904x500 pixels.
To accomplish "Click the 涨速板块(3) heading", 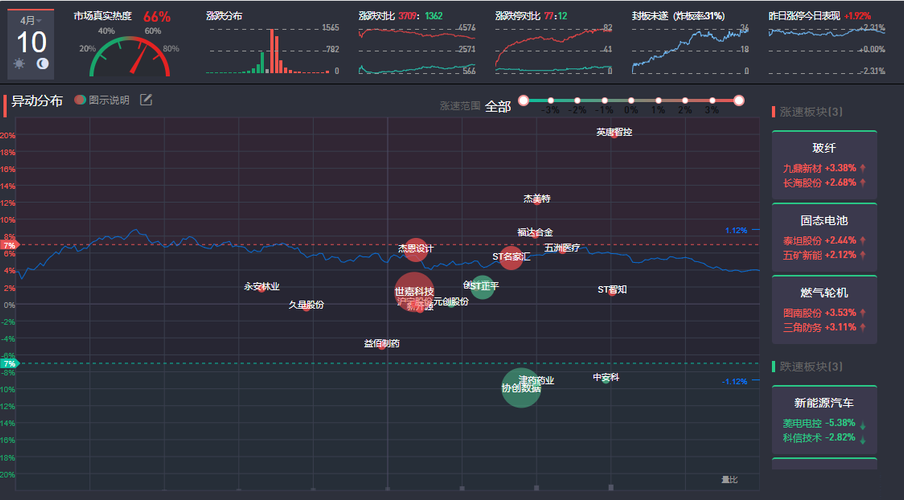I will [811, 112].
